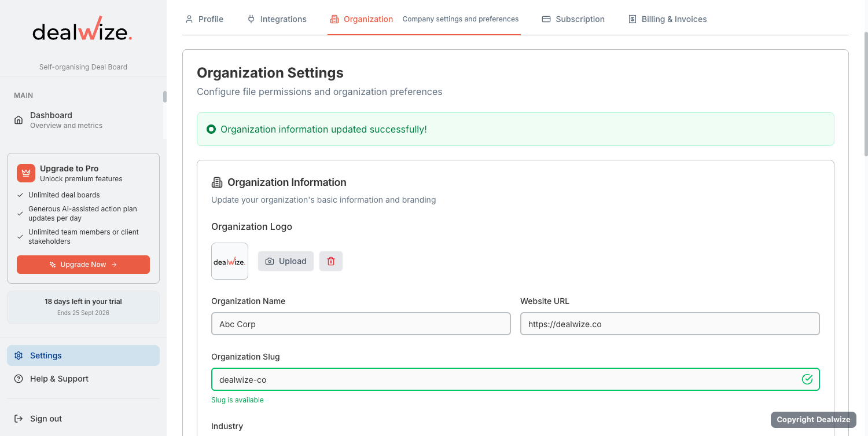Open the Profile tab
868x436 pixels.
pos(204,19)
